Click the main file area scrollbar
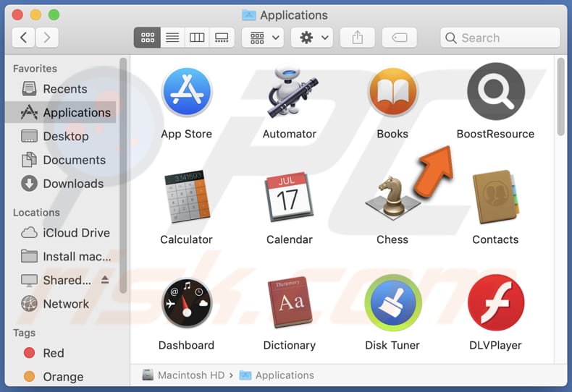 click(x=561, y=97)
